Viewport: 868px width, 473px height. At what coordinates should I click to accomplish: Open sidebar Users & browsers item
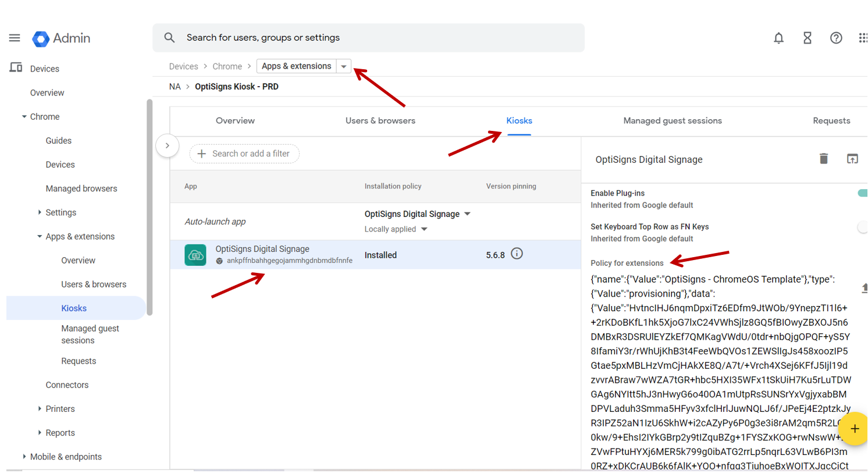point(94,284)
